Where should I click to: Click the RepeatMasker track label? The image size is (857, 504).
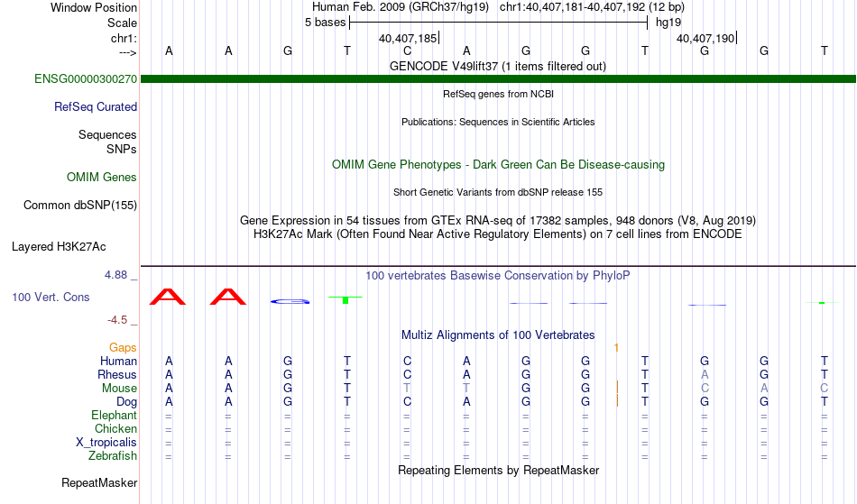point(99,482)
